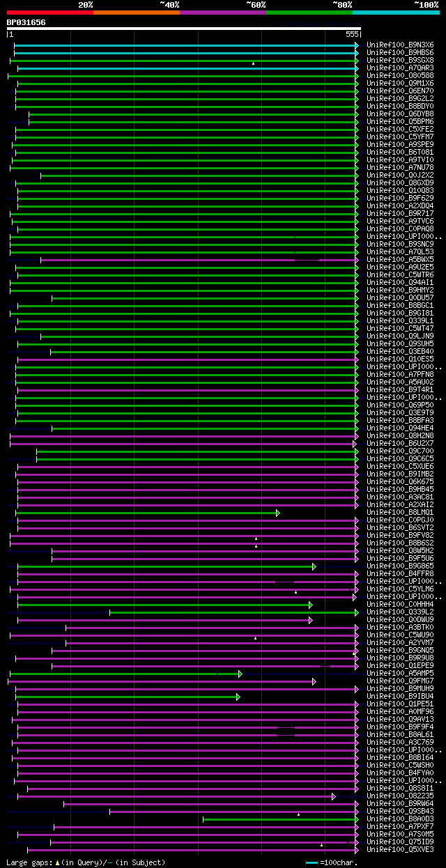Select the query name BP031656
446x868 pixels.
click(x=26, y=22)
